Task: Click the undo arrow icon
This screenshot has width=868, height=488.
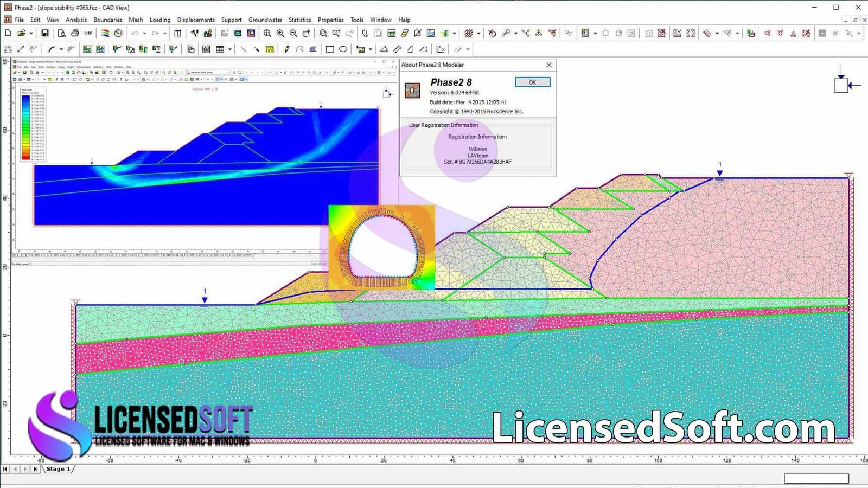Action: click(135, 33)
